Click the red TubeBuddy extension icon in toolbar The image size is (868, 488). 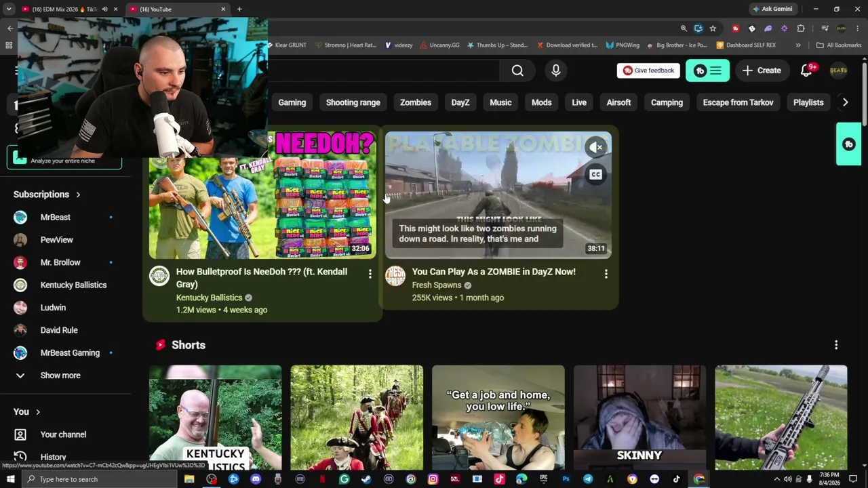click(735, 28)
